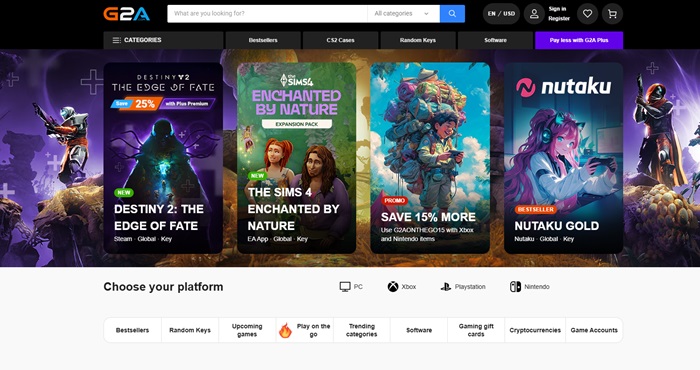Open The Sims 4 Enchanted by Nature card

point(296,158)
